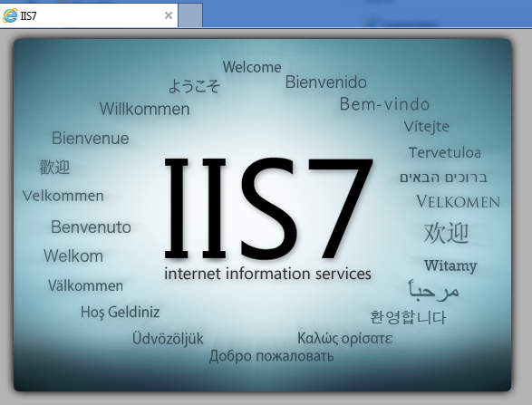This screenshot has height=405, width=532.
Task: Click the 'Bienvenue' text
Action: 91,139
